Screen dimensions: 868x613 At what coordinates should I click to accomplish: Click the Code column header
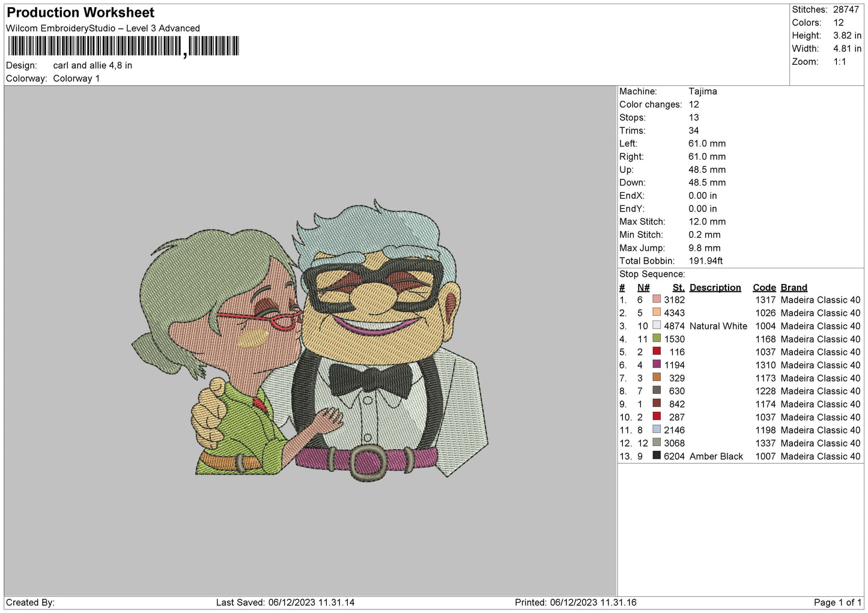tap(764, 288)
